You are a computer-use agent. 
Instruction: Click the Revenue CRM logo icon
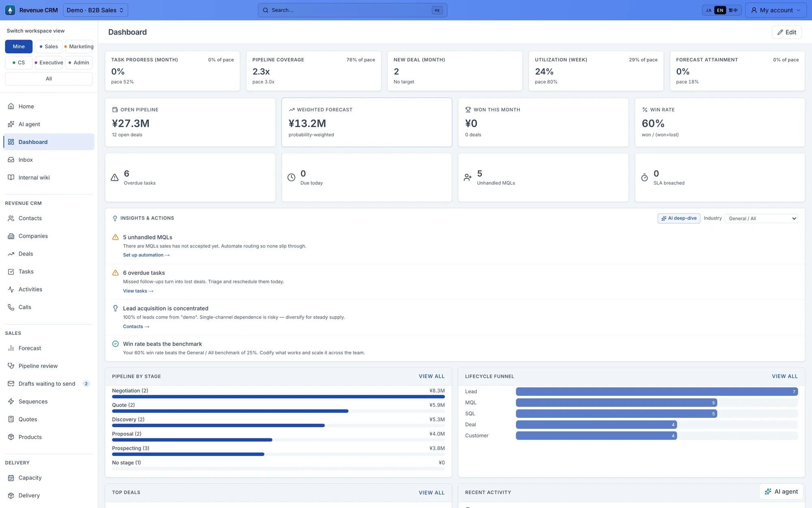tap(10, 10)
